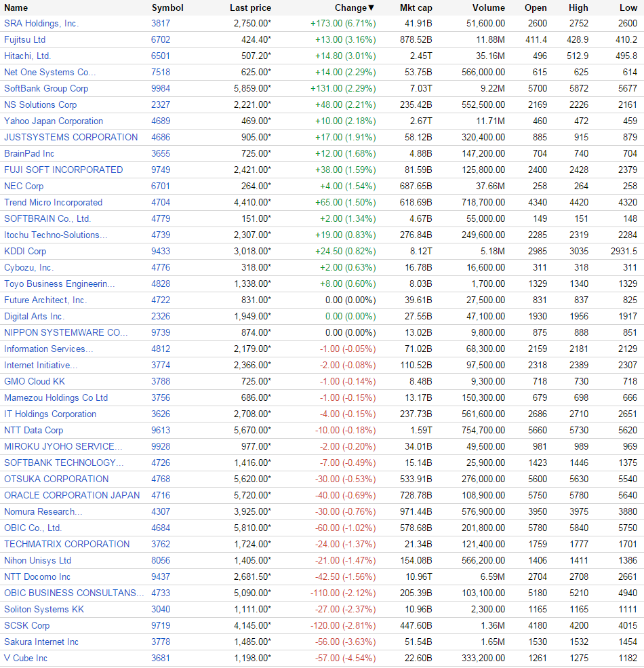Viewport: 644px width, 668px height.
Task: Click ticker symbol 9984
Action: (161, 88)
